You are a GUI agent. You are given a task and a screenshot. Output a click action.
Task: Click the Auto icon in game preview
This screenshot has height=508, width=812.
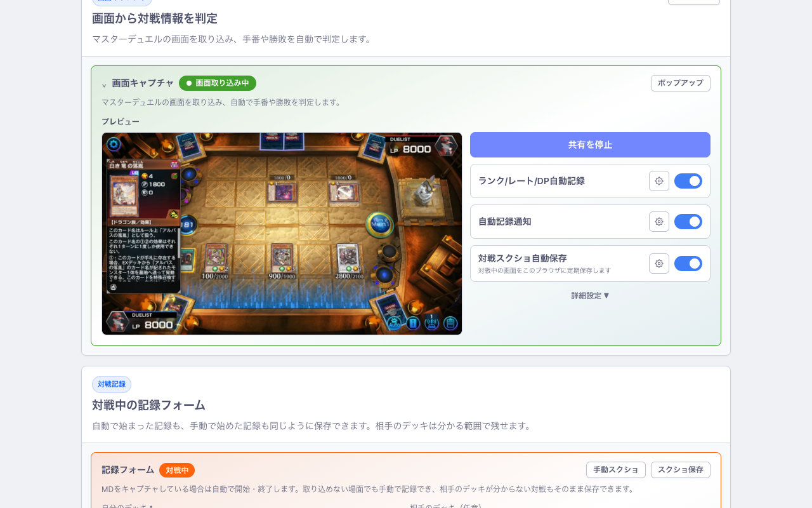394,323
